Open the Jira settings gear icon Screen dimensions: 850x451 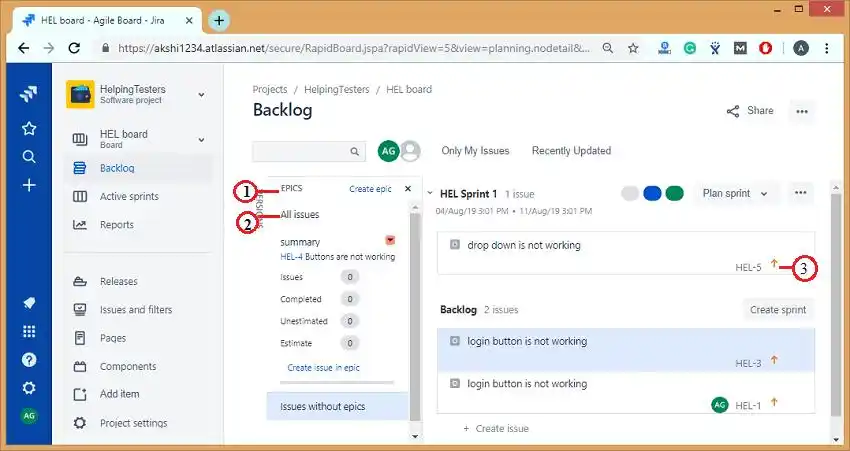coord(29,388)
